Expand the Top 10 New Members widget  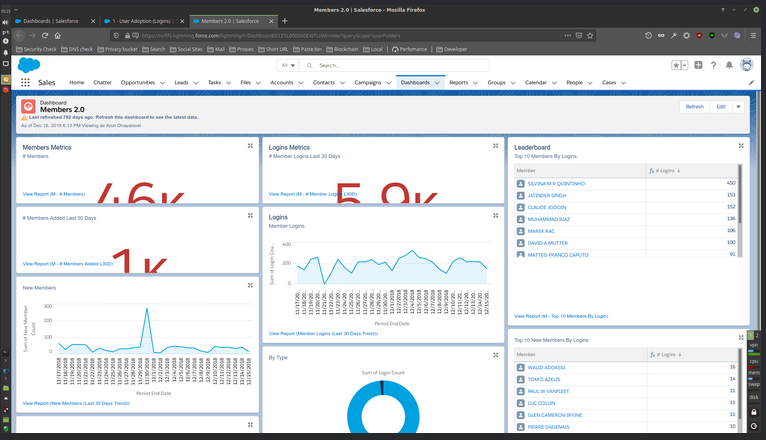741,337
